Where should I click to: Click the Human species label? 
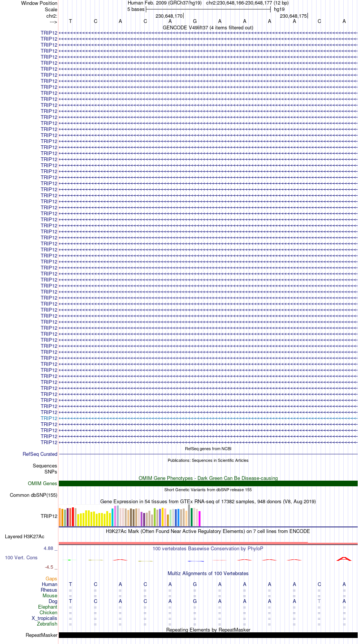50,585
